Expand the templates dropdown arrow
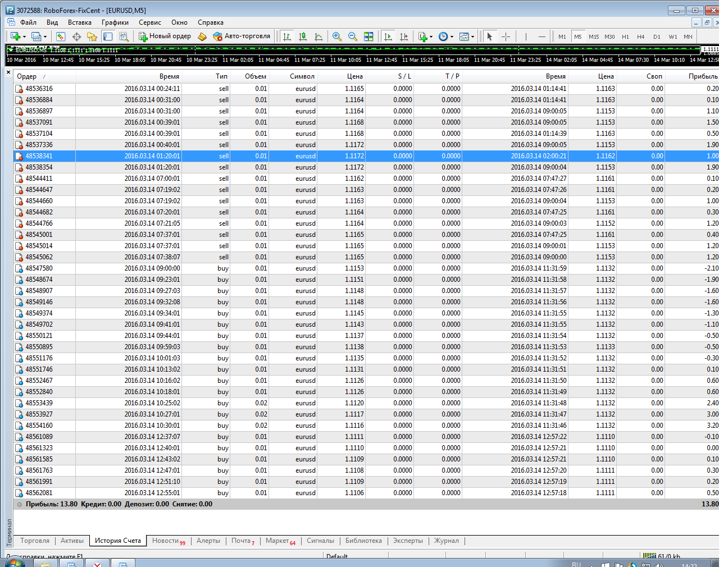 pyautogui.click(x=472, y=37)
